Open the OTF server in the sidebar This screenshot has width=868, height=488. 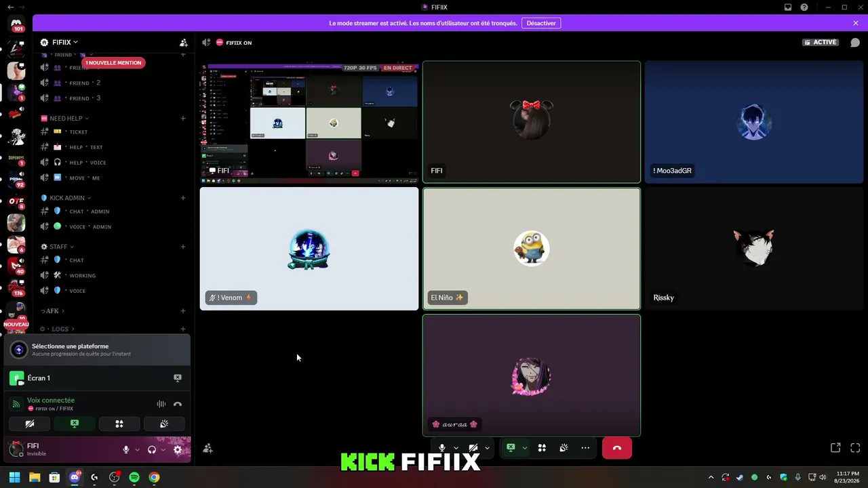tap(16, 201)
